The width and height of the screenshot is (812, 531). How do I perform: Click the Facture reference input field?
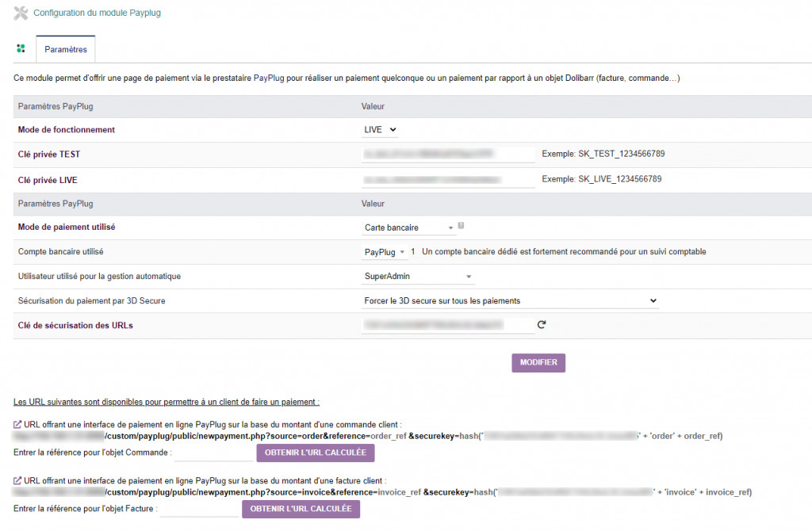[199, 510]
